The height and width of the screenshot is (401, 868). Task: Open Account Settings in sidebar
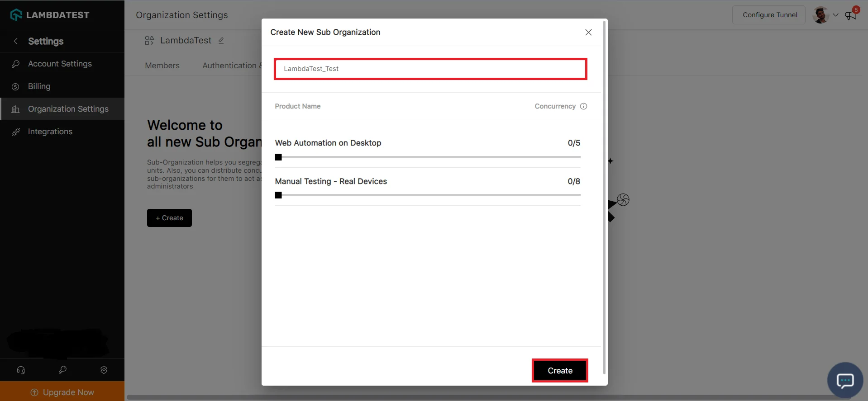click(x=60, y=64)
